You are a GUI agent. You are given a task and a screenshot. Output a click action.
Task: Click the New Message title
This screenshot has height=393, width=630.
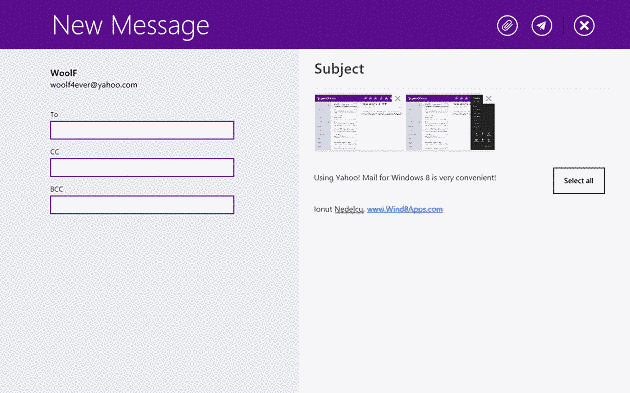click(x=131, y=26)
